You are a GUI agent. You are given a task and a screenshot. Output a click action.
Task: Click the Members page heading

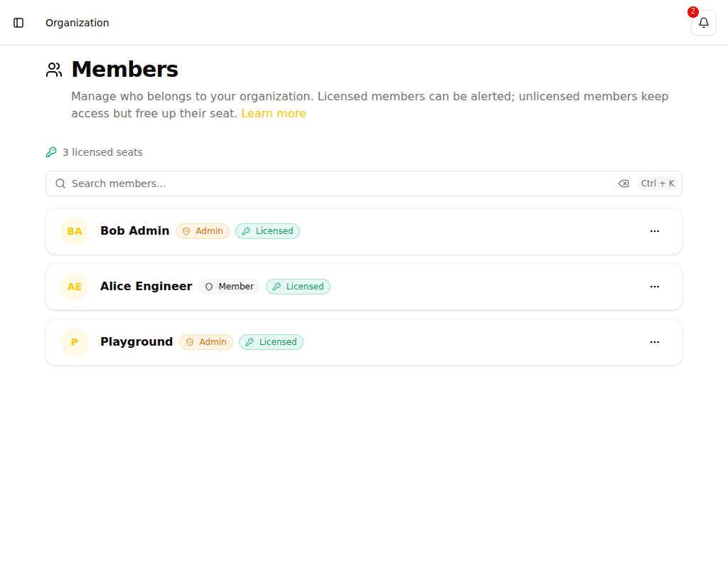coord(125,69)
